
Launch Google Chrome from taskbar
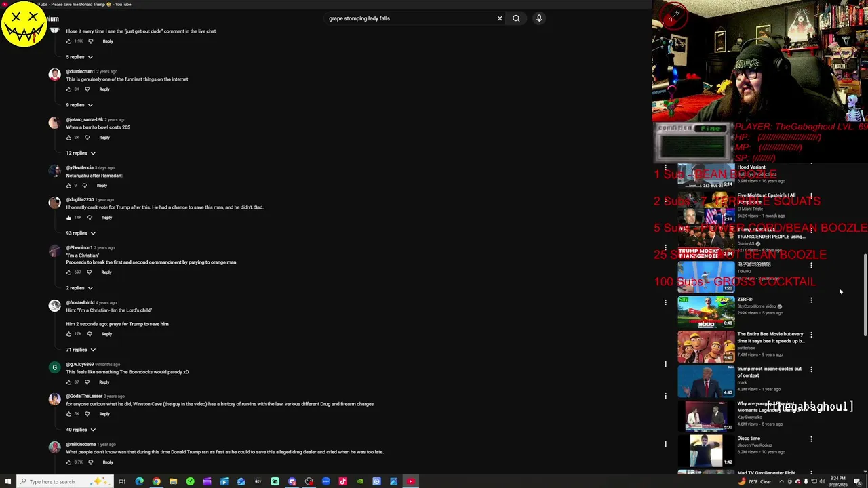(x=156, y=481)
